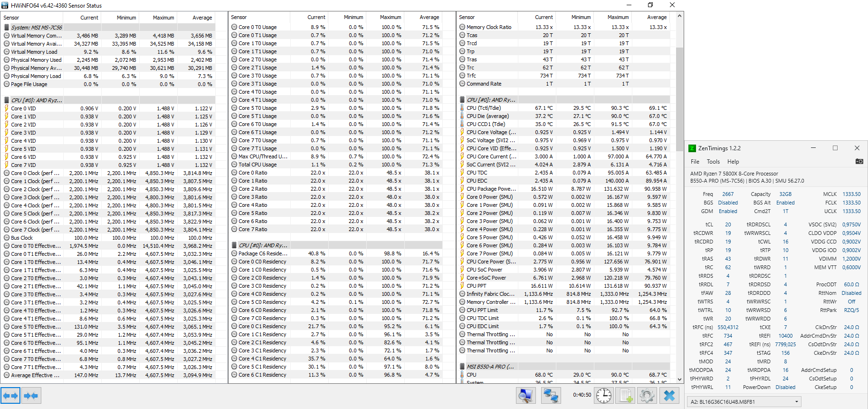The image size is (868, 409).
Task: Click the thermometer icon beside CPU (Tctl/Tdie)
Action: [462, 108]
